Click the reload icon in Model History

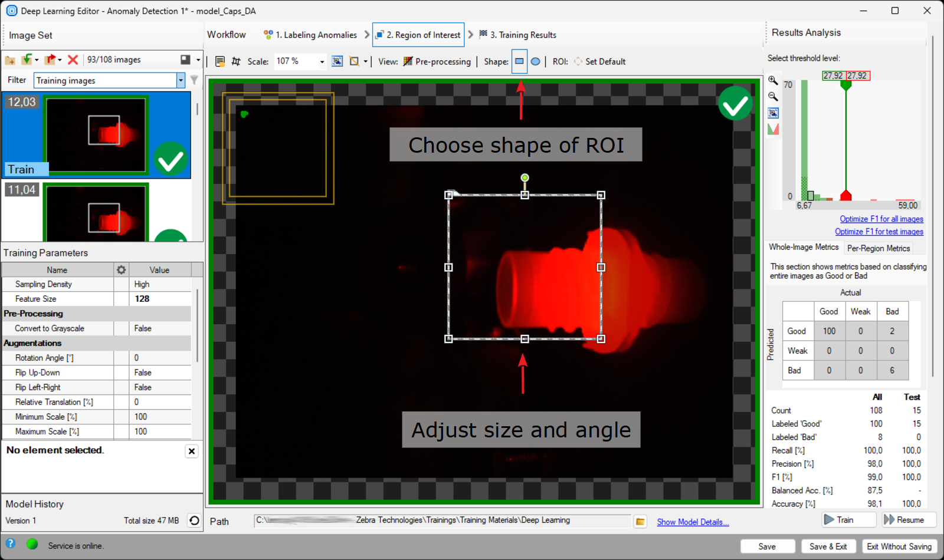194,521
